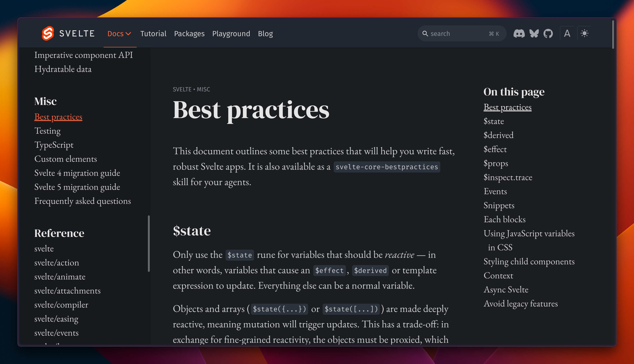This screenshot has width=634, height=364.
Task: Click the inline $effect code
Action: (x=329, y=270)
